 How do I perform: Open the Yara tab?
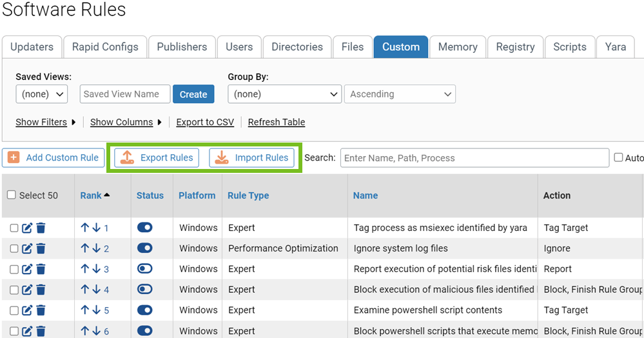(615, 47)
